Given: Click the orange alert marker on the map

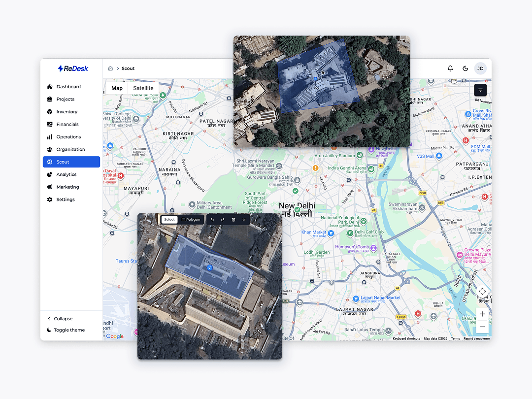Looking at the screenshot, I should coord(316,168).
